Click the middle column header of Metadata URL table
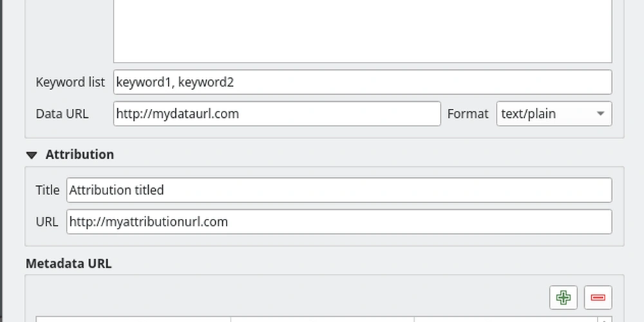The image size is (644, 322). [323, 319]
